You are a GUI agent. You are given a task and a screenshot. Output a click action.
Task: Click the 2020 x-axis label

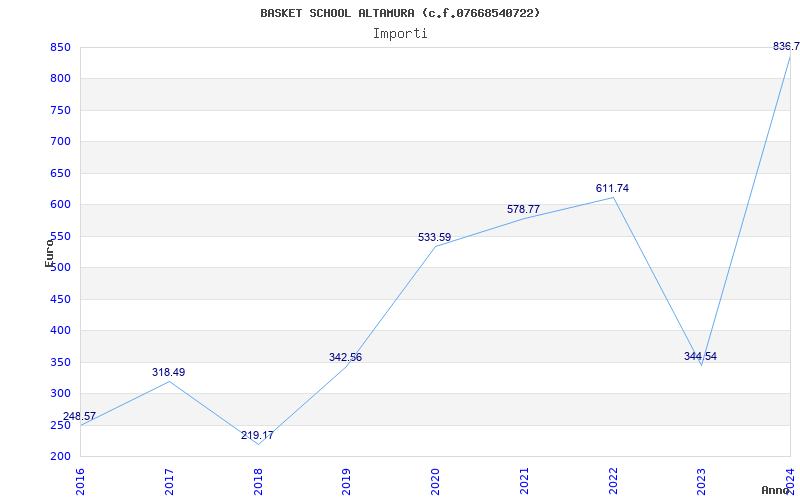(435, 482)
